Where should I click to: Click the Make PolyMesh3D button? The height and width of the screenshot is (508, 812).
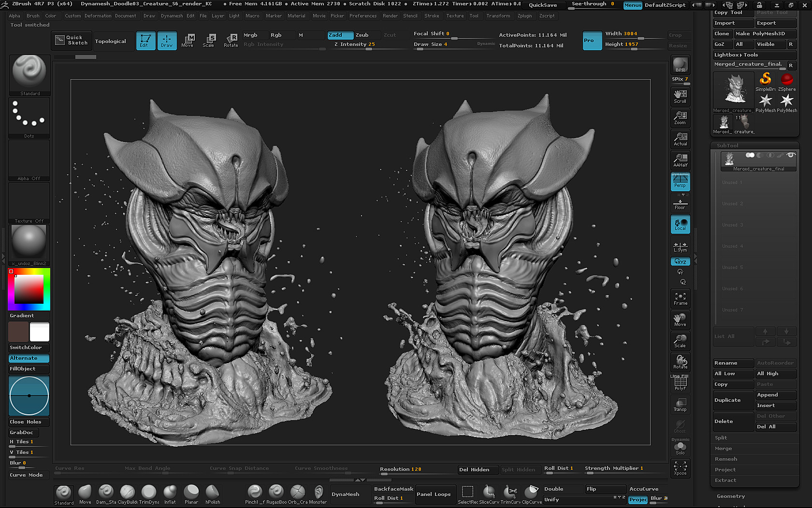pos(765,33)
